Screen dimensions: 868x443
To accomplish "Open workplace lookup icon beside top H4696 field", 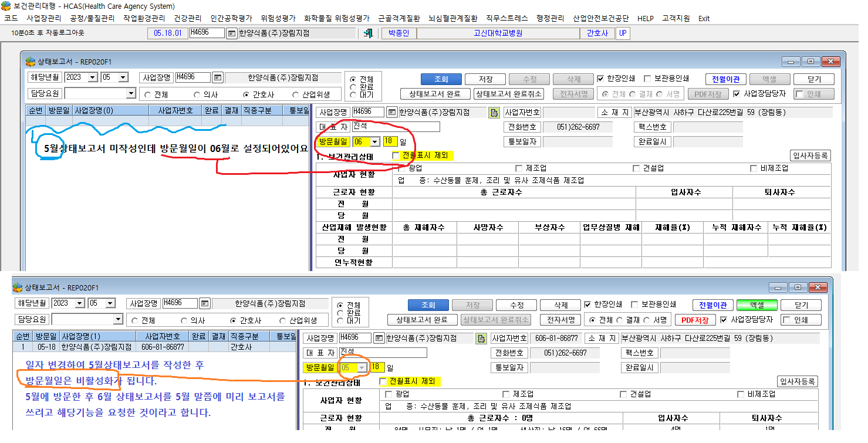I will click(231, 33).
